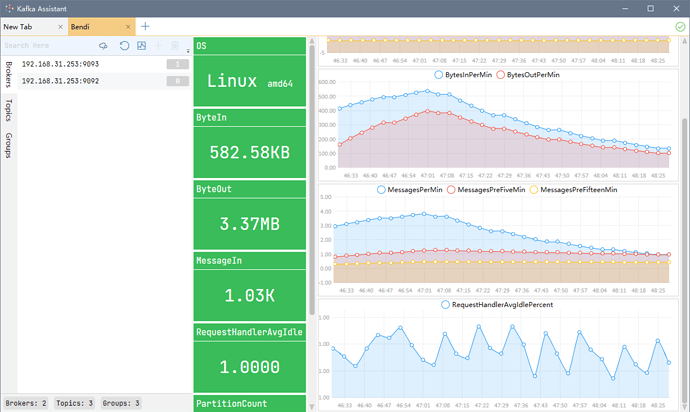The width and height of the screenshot is (690, 412).
Task: Click the Search Here input field
Action: click(x=46, y=46)
